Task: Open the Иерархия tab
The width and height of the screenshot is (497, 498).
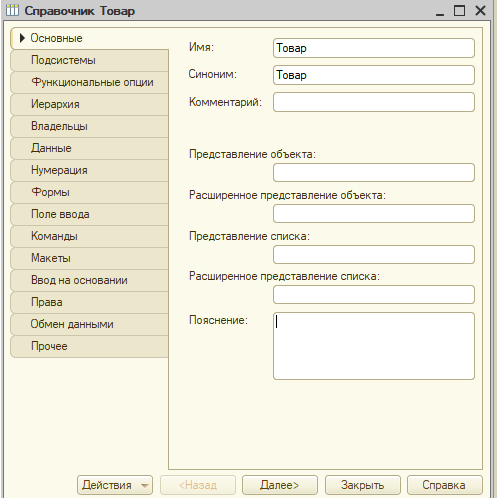Action: click(x=89, y=104)
